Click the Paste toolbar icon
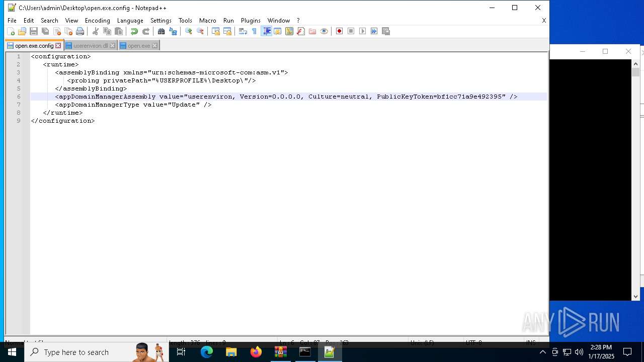 coord(119,31)
